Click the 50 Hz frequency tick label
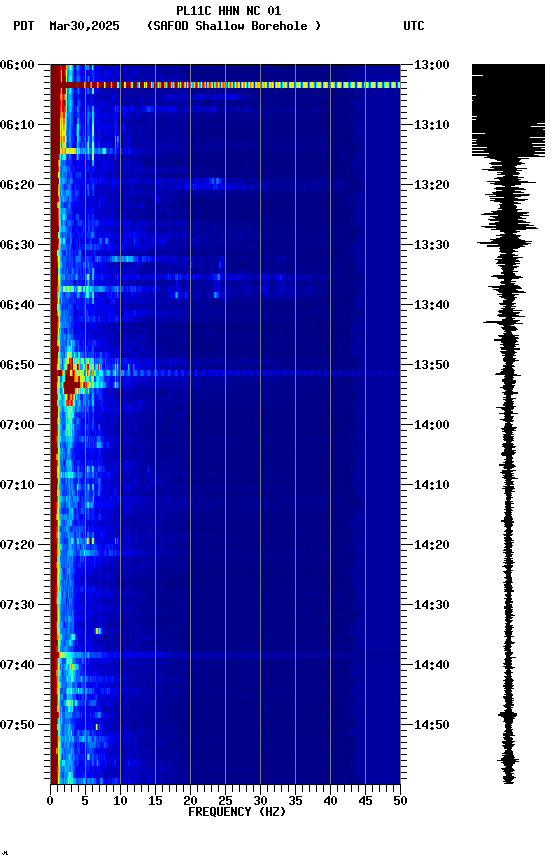Image resolution: width=552 pixels, height=864 pixels. tap(401, 801)
